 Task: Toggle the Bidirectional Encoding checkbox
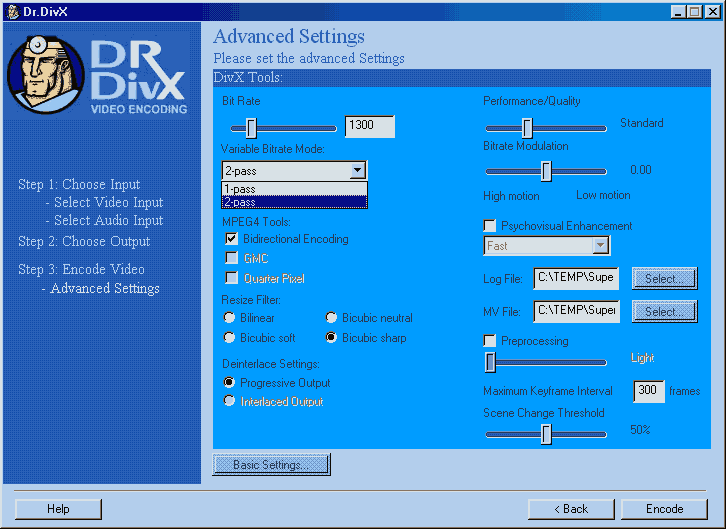[x=232, y=239]
